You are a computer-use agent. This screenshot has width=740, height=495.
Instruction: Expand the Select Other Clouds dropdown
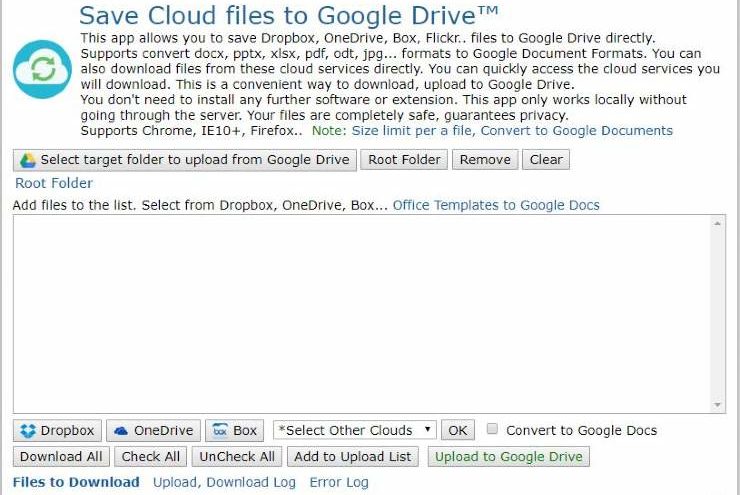[354, 430]
